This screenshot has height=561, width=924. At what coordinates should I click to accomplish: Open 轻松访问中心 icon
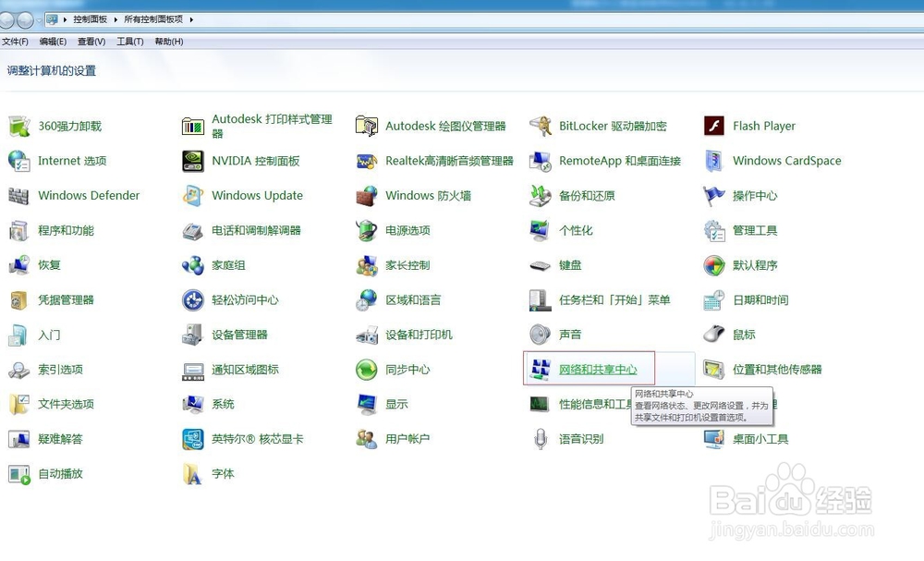click(193, 300)
